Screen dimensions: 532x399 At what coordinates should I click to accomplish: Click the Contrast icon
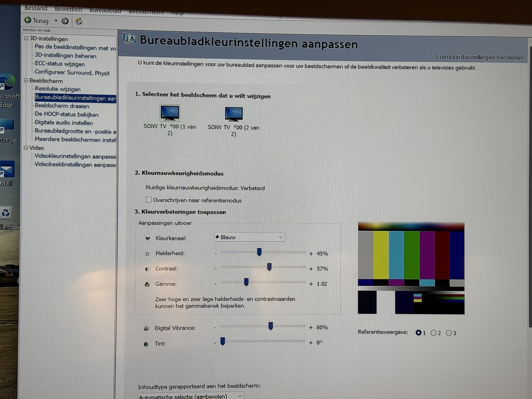coord(147,269)
